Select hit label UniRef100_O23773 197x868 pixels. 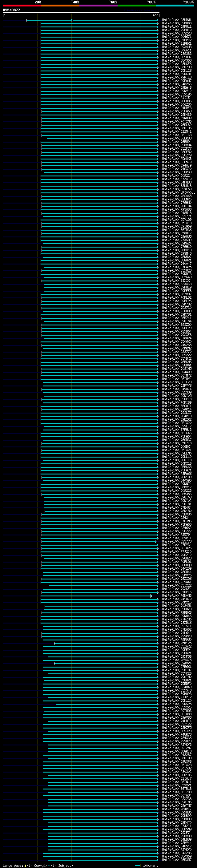[x=177, y=542]
